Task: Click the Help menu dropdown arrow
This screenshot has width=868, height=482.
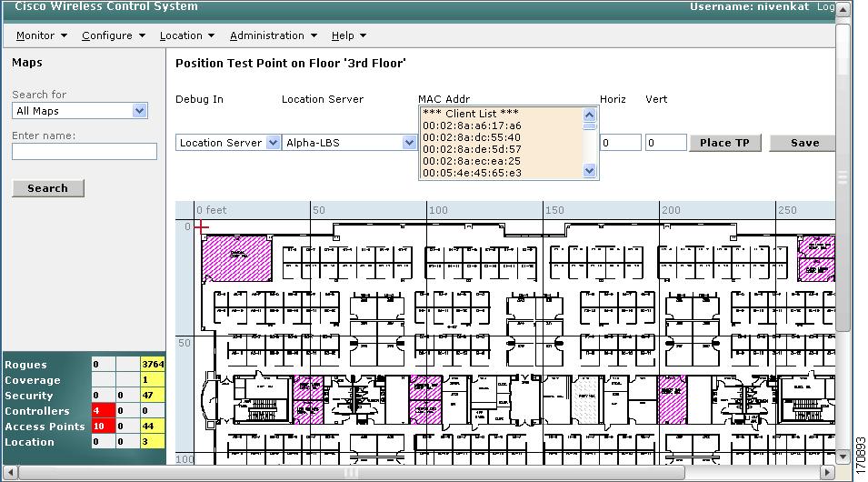Action: point(364,35)
